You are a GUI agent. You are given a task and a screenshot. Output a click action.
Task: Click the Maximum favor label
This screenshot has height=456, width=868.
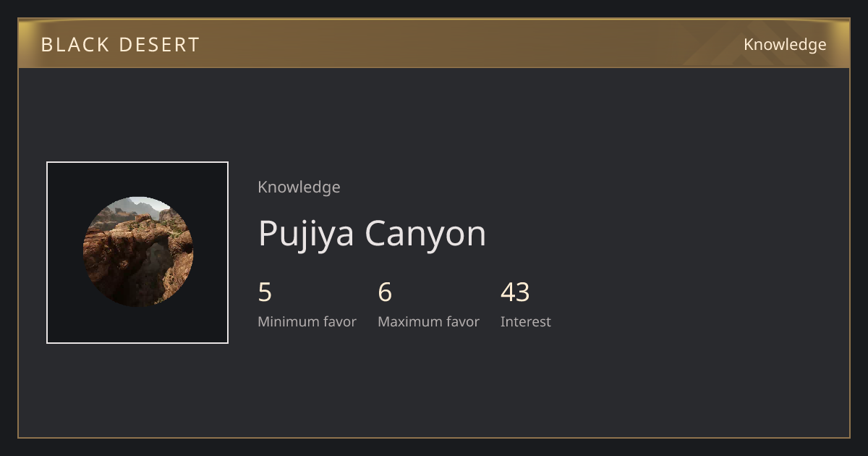coord(428,321)
